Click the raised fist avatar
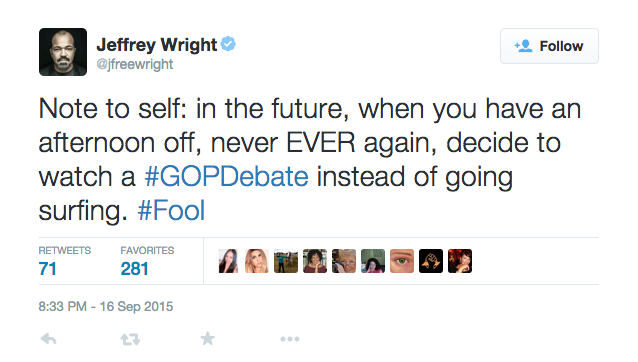Screen dimensions: 638x362 (431, 261)
